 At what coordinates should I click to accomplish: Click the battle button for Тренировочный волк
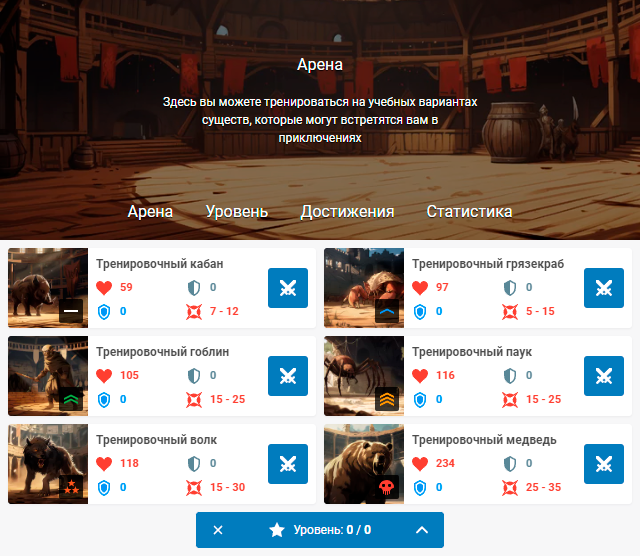point(288,464)
